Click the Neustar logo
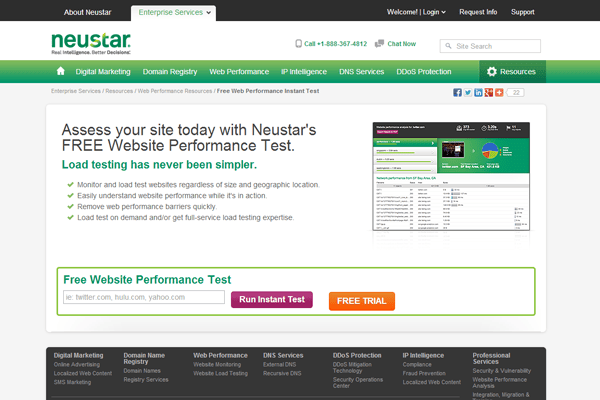 [x=91, y=44]
